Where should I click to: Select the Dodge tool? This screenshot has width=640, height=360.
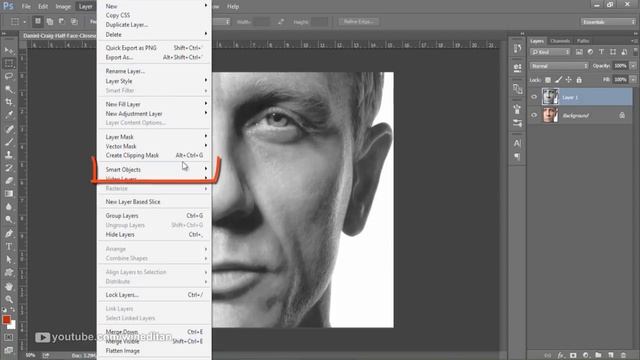coord(9,220)
